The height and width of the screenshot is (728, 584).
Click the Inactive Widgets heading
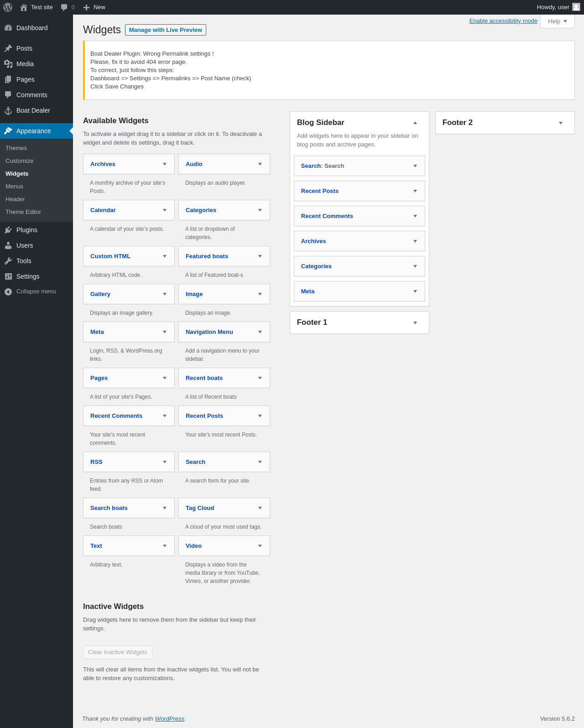pyautogui.click(x=113, y=607)
